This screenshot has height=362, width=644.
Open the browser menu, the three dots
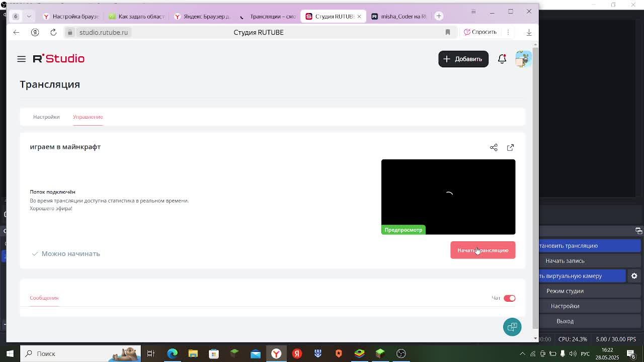click(508, 32)
